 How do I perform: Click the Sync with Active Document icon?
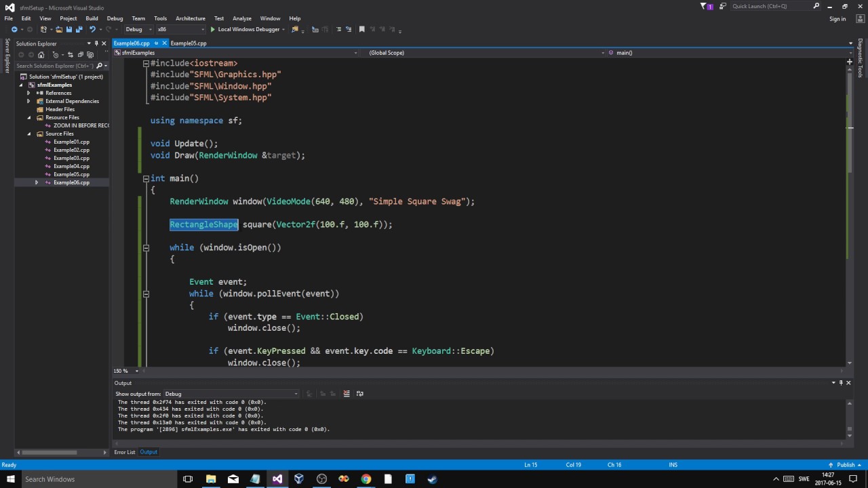tap(71, 54)
